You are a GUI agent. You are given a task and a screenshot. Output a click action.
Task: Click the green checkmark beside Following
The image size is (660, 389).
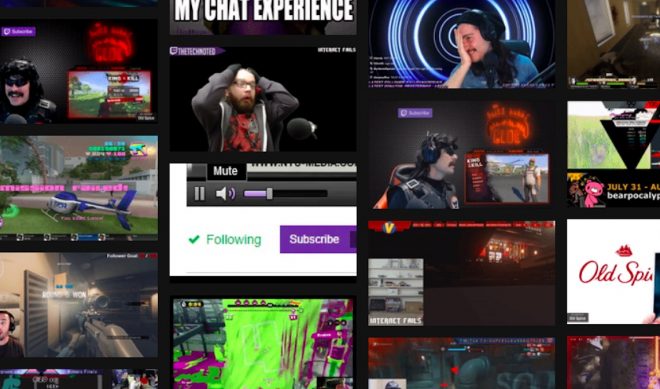(194, 240)
